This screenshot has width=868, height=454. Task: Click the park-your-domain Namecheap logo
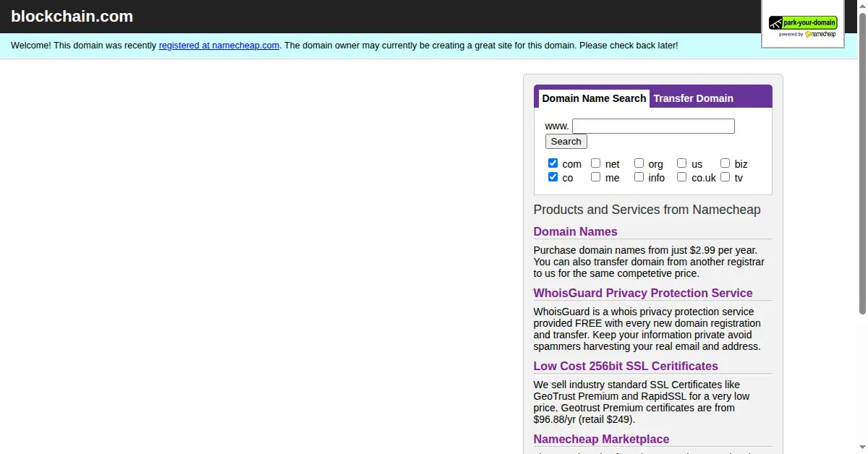point(803,27)
